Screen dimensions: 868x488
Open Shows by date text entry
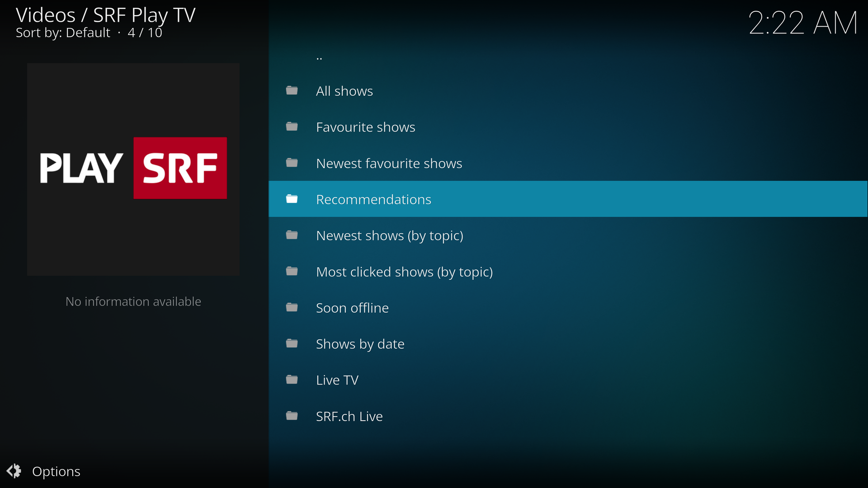[360, 344]
